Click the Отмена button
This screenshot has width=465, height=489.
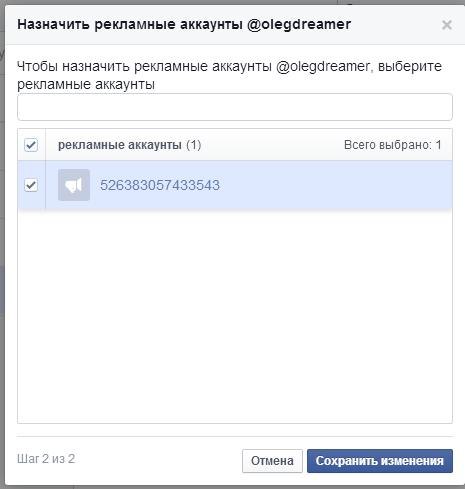(x=272, y=461)
